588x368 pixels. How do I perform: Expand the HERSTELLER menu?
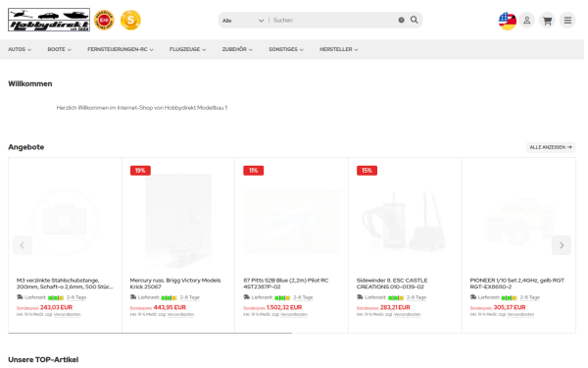[x=339, y=49]
